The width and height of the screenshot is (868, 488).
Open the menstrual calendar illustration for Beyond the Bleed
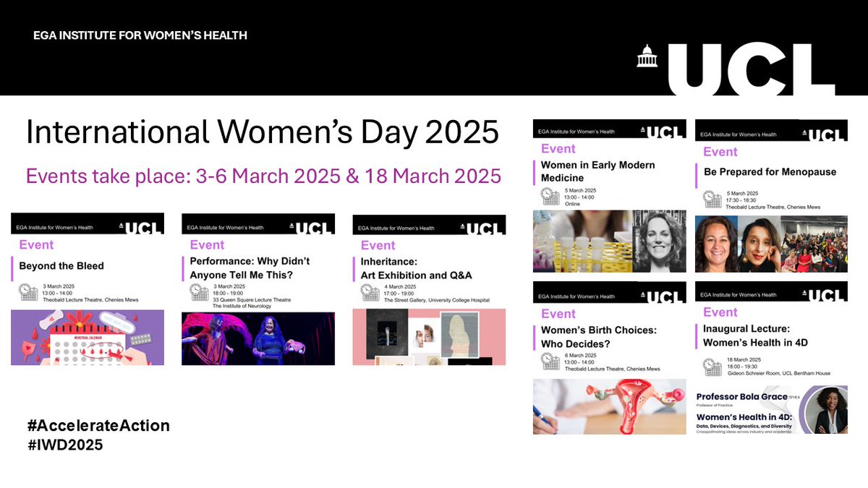(x=88, y=337)
